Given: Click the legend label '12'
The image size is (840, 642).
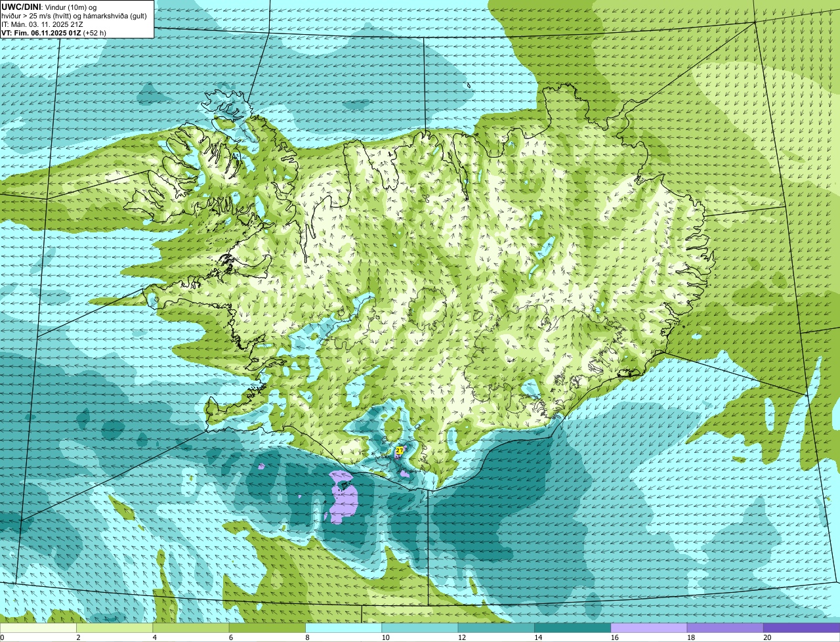Looking at the screenshot, I should tap(461, 637).
